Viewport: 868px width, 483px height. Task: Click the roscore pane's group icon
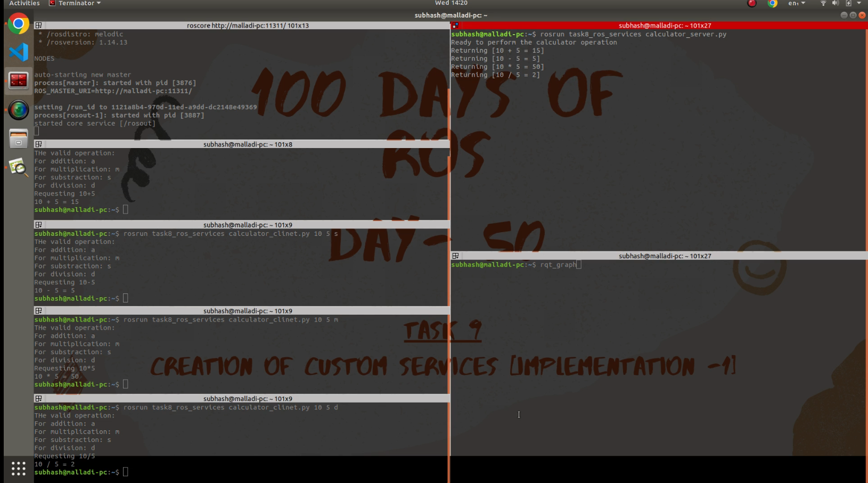tap(38, 26)
